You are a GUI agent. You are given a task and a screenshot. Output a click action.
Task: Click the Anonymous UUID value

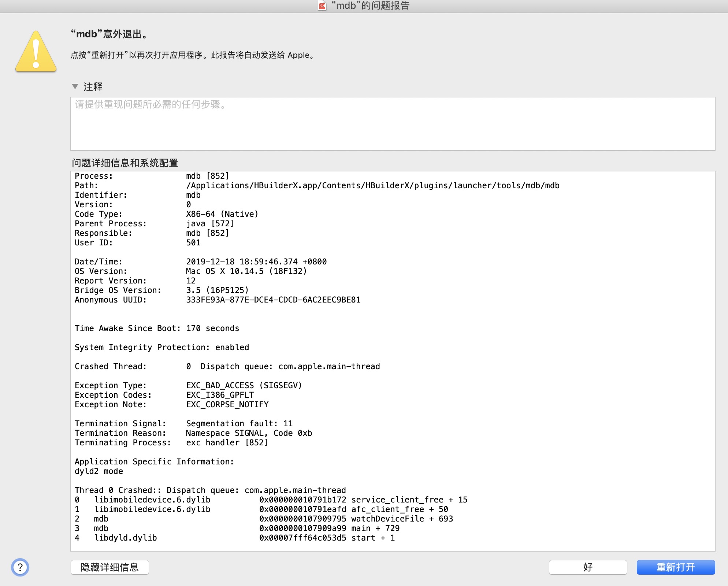coord(273,300)
